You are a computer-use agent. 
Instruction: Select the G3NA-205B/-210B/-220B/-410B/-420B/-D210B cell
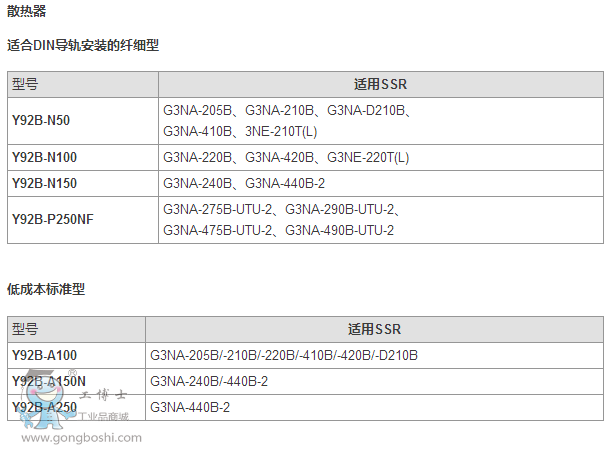click(284, 355)
